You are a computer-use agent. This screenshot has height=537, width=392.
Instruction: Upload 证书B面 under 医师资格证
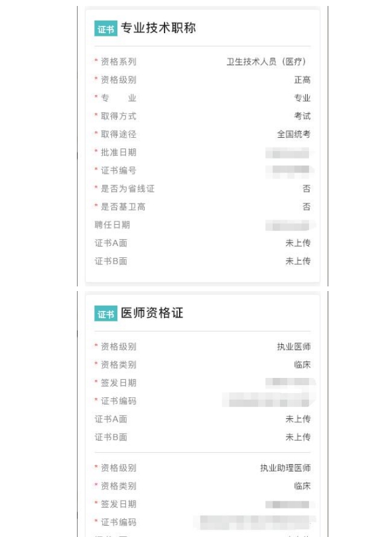click(x=298, y=438)
